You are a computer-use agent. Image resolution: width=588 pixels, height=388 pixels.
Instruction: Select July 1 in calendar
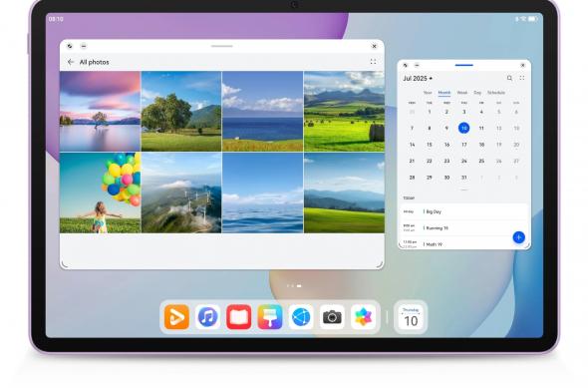point(430,112)
